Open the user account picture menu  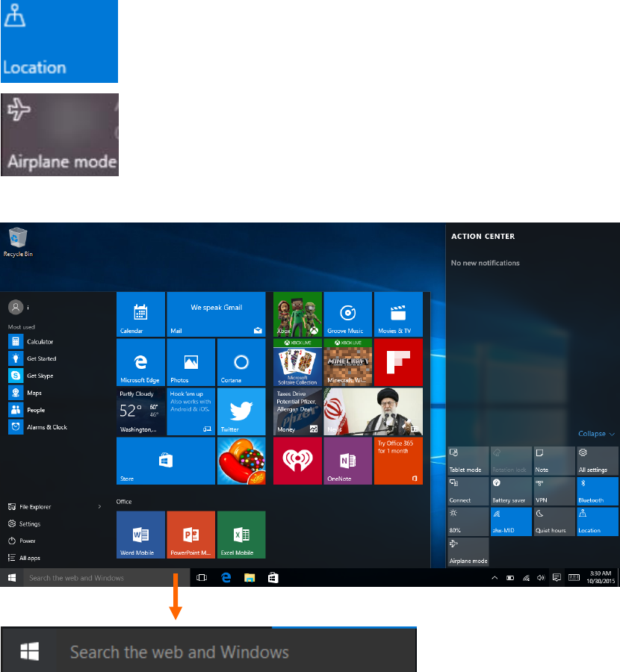pos(16,308)
